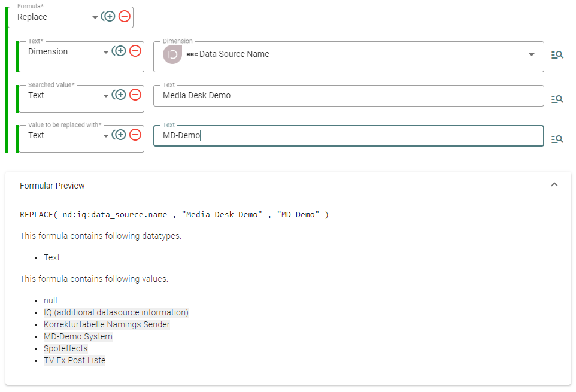Open value search beside Media Desk Demo field
This screenshot has height=392, width=576.
click(x=557, y=99)
